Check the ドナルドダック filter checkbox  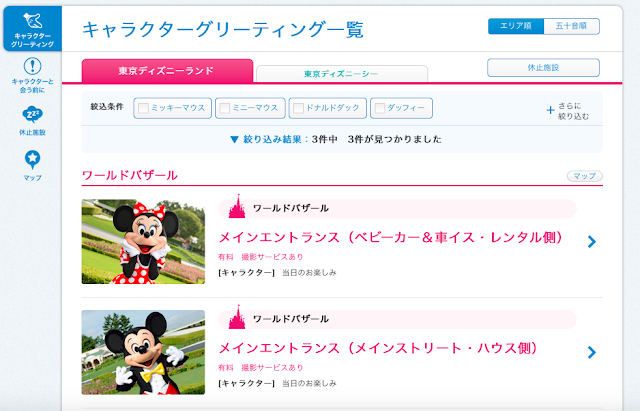[298, 108]
